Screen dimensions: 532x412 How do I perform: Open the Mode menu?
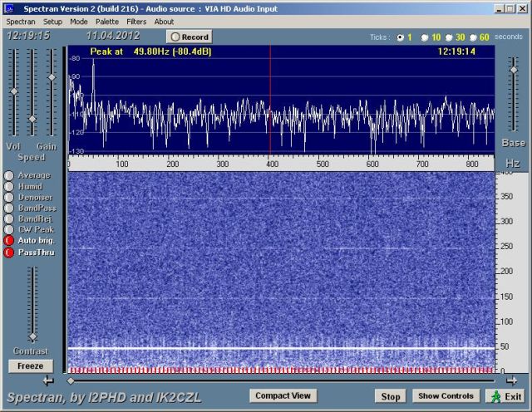[79, 22]
